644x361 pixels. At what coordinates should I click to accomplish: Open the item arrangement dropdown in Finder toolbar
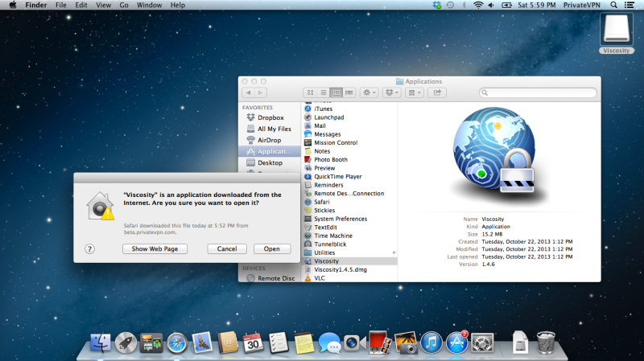point(415,93)
